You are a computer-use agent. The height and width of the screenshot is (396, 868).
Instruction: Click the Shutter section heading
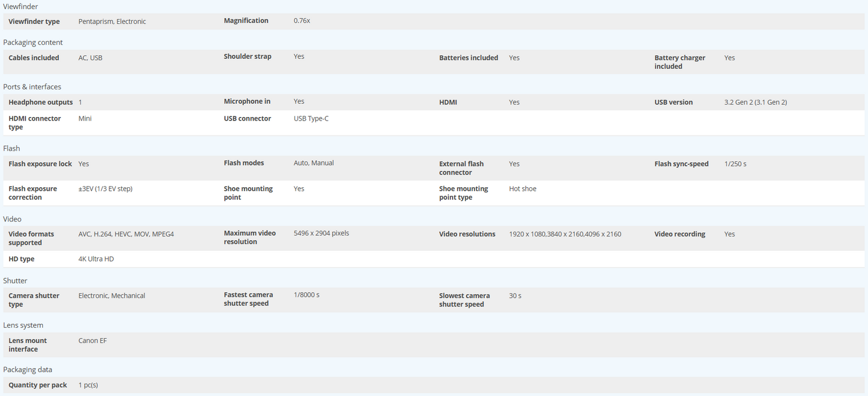tap(15, 281)
